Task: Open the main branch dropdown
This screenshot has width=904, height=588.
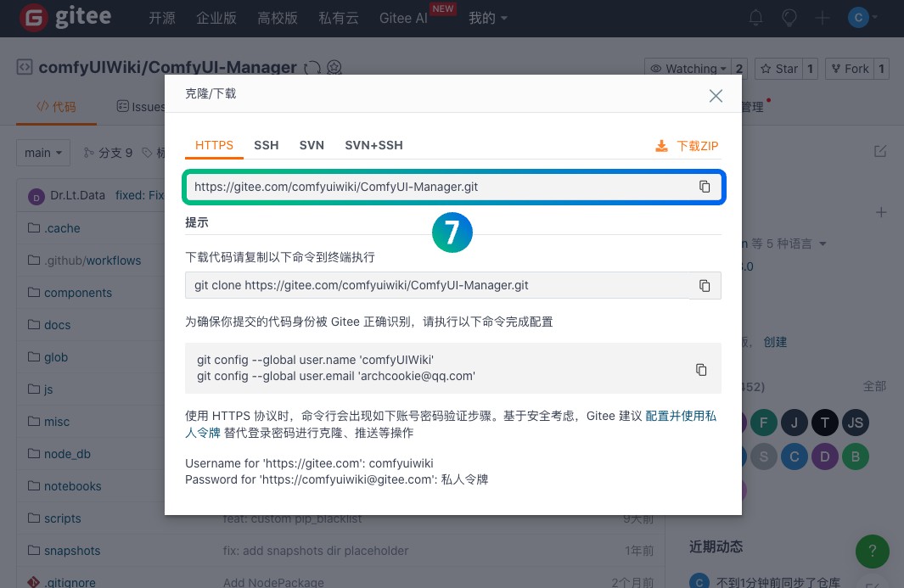Action: tap(43, 153)
